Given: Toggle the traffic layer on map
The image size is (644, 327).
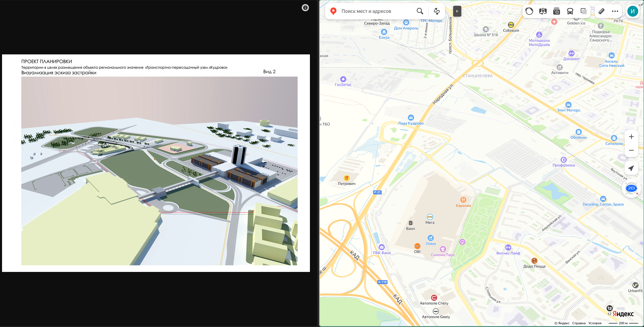Looking at the screenshot, I should (x=529, y=11).
